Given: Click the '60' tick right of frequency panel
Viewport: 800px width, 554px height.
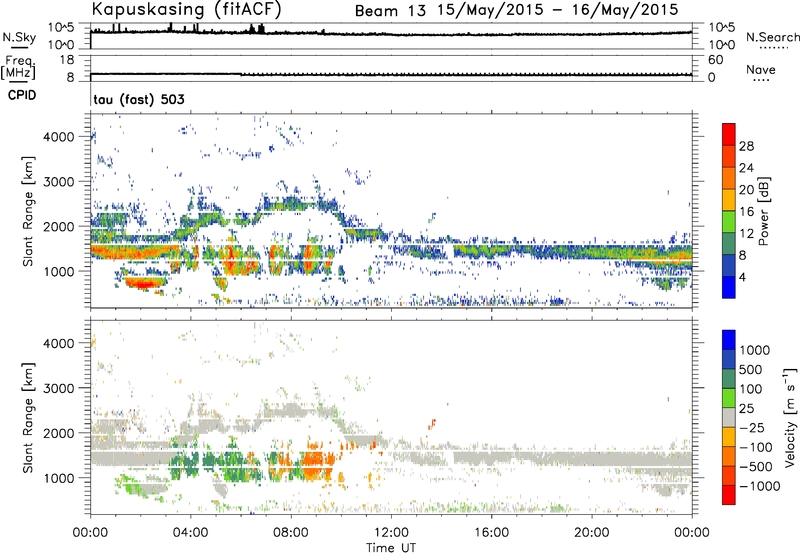Looking at the screenshot, I should pos(715,60).
